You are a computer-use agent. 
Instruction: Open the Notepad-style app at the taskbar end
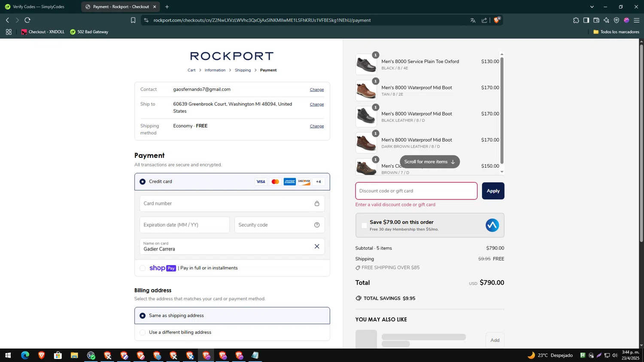255,355
